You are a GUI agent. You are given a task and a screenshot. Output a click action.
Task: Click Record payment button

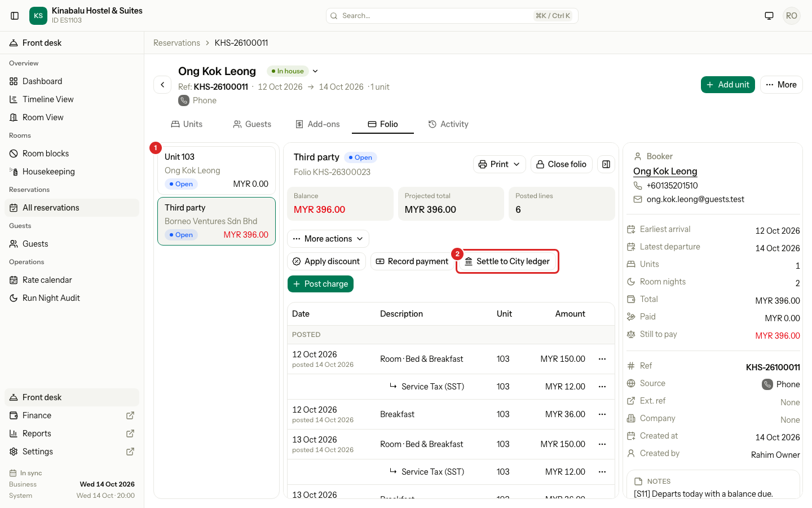412,261
